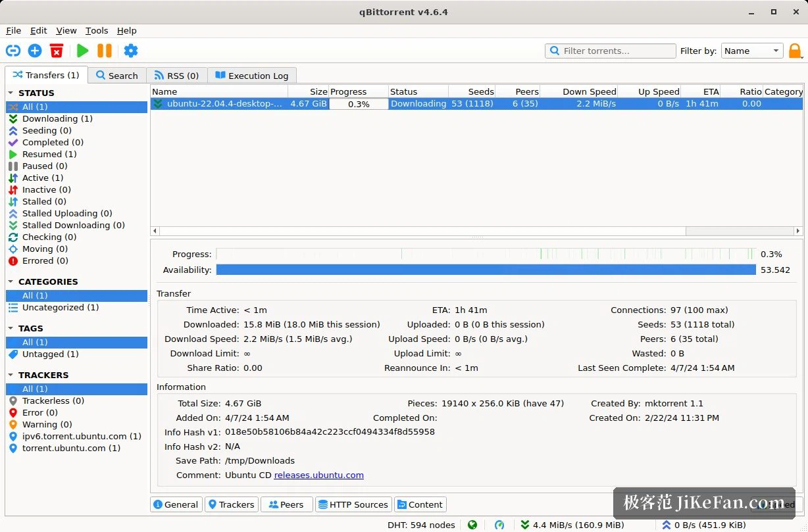Select the Checking (0) status filter
The width and height of the screenshot is (808, 532).
coord(76,237)
